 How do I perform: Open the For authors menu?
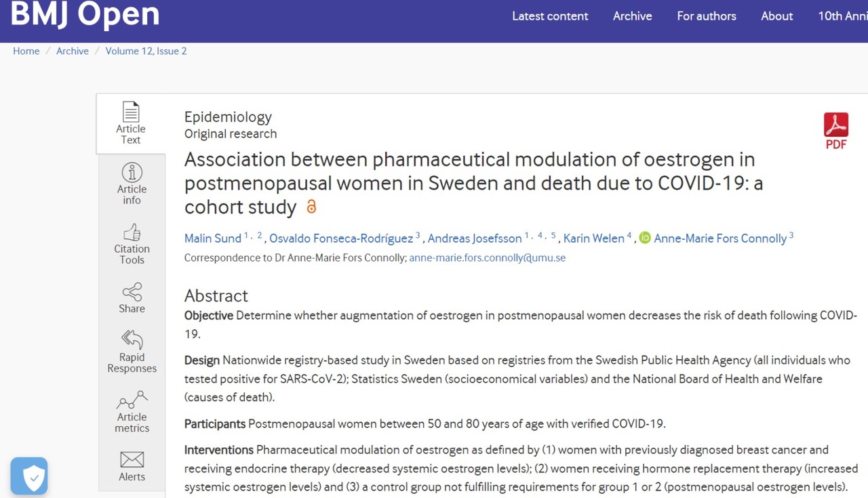(x=706, y=16)
